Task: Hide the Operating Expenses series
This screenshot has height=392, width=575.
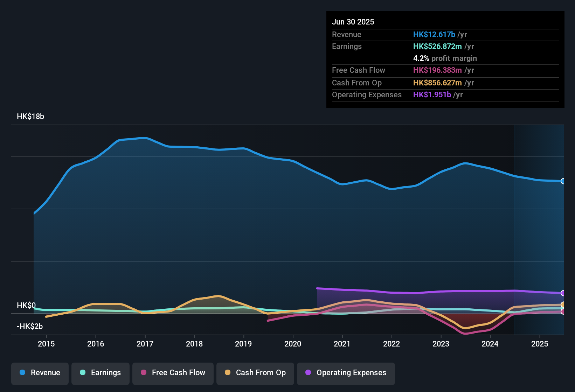Action: pos(346,373)
